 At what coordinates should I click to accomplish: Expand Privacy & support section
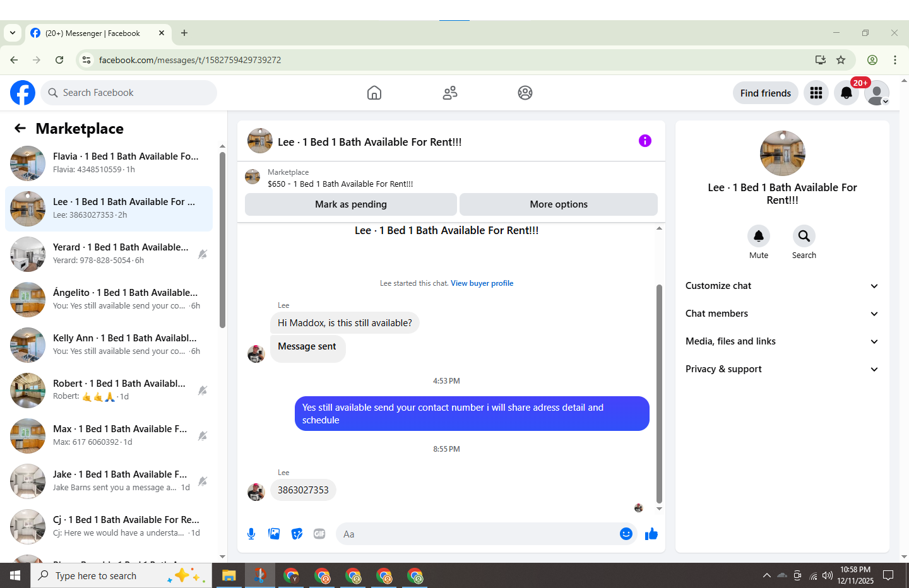coord(782,369)
